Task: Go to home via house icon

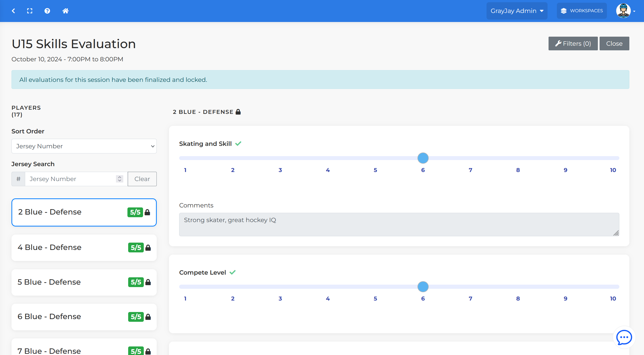Action: [65, 11]
